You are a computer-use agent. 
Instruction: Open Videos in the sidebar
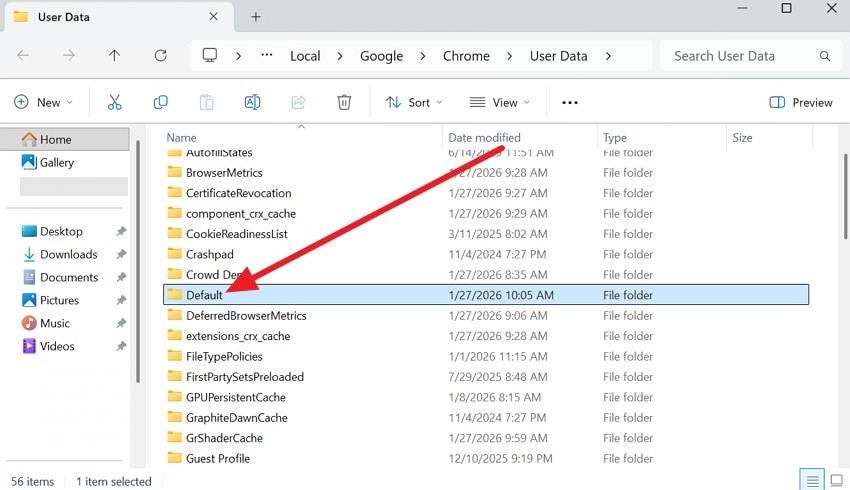[x=57, y=346]
